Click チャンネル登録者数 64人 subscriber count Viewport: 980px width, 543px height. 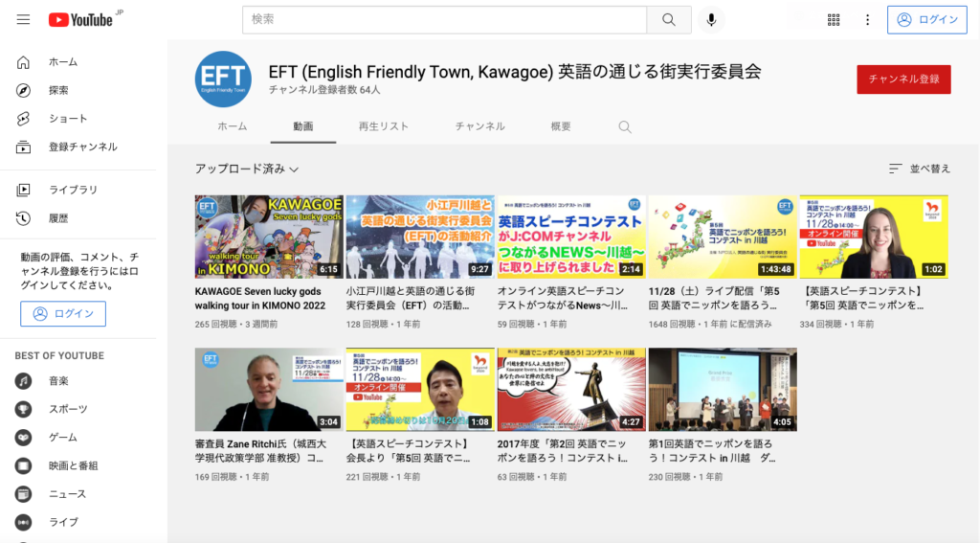[324, 90]
